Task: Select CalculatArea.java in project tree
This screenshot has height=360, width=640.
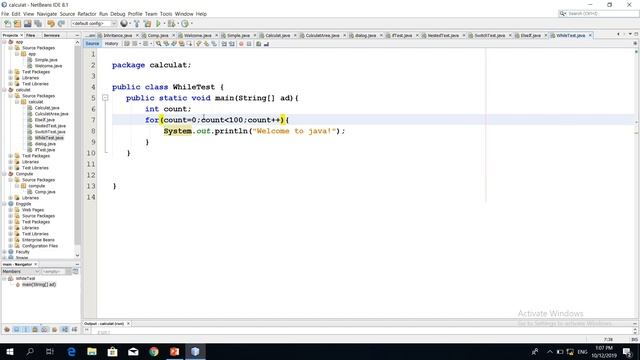Action: tap(51, 114)
